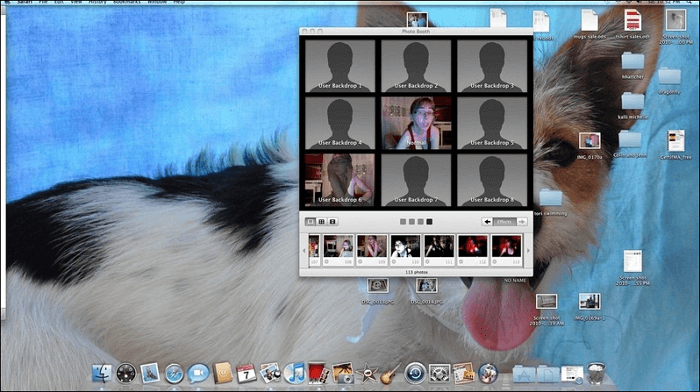This screenshot has height=392, width=700.
Task: Switch to single still picture mode
Action: tap(310, 221)
